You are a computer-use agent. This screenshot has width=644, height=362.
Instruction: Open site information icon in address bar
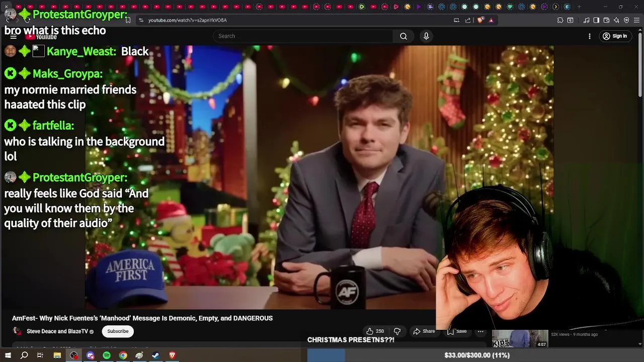[141, 20]
